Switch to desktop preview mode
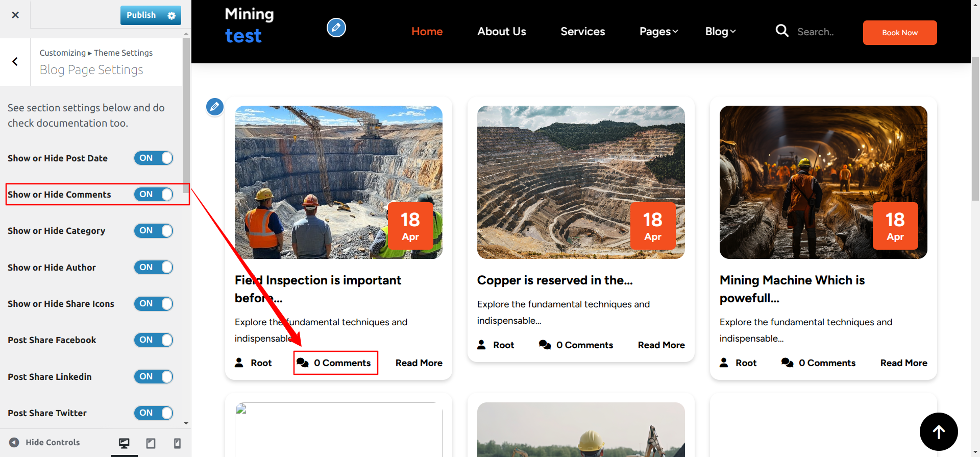Screen dimensions: 980x457 point(124,443)
